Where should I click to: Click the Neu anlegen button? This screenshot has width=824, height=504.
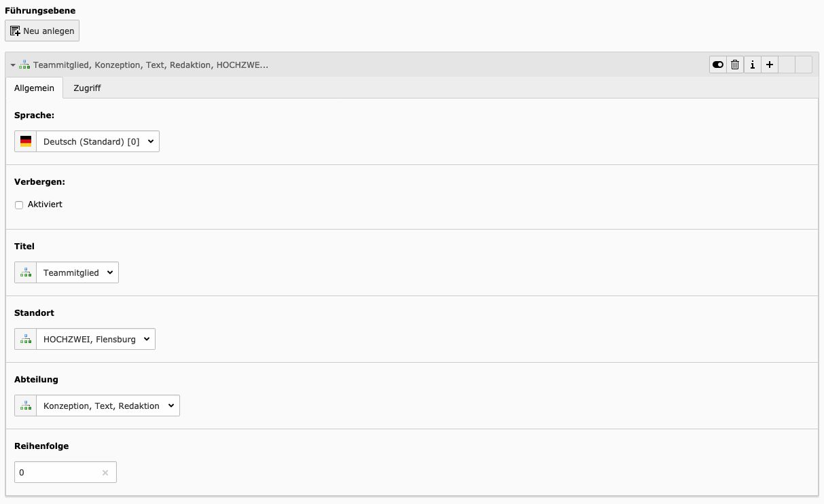click(42, 31)
